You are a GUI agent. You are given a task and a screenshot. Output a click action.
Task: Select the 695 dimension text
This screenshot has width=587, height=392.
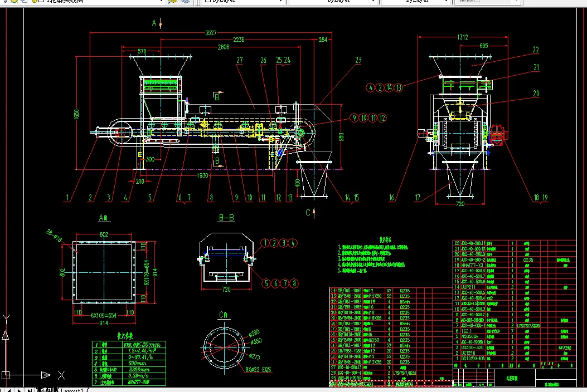click(484, 46)
